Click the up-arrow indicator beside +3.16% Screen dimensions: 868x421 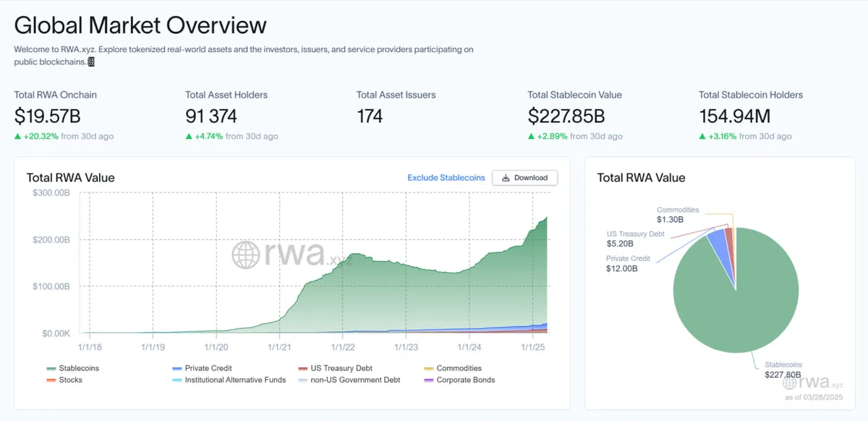702,136
